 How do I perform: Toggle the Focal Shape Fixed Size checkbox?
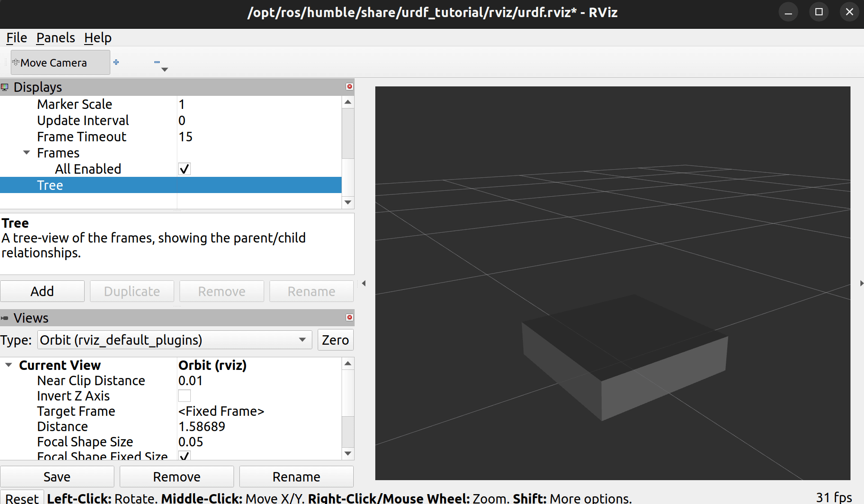click(184, 456)
